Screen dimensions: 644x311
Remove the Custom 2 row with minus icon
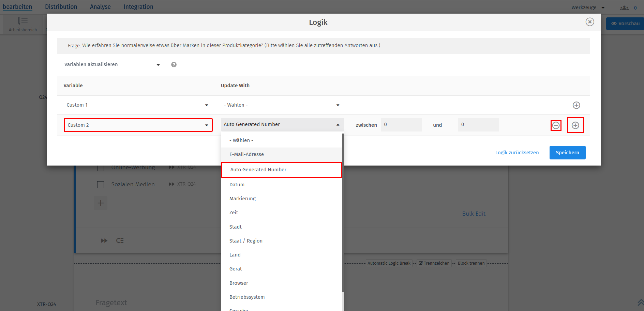coord(556,125)
